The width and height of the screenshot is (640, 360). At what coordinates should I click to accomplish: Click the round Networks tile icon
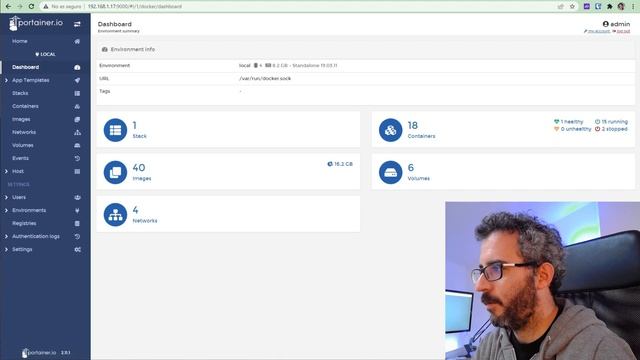click(x=115, y=215)
